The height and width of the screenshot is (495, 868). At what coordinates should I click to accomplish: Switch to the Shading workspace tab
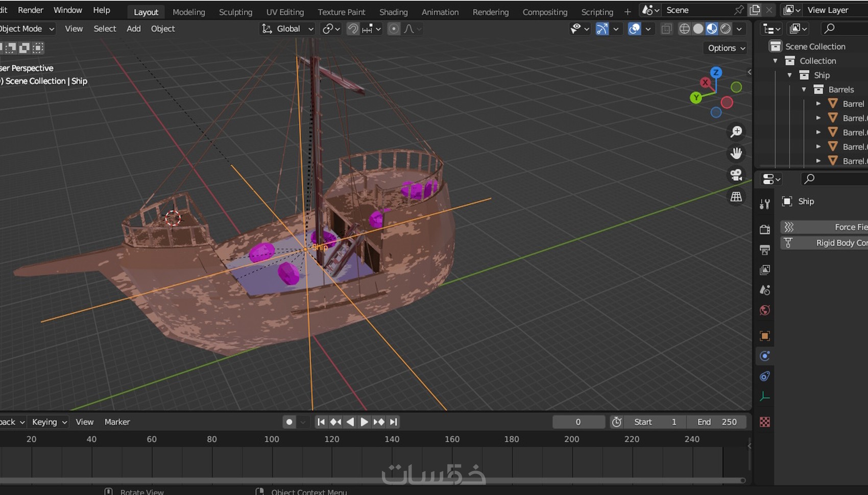[x=393, y=12]
